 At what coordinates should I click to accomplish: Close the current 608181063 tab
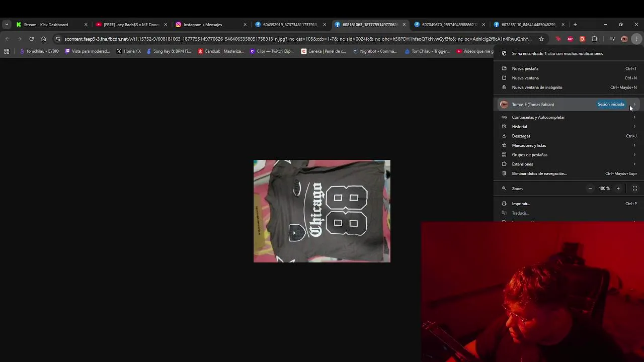coord(404,24)
